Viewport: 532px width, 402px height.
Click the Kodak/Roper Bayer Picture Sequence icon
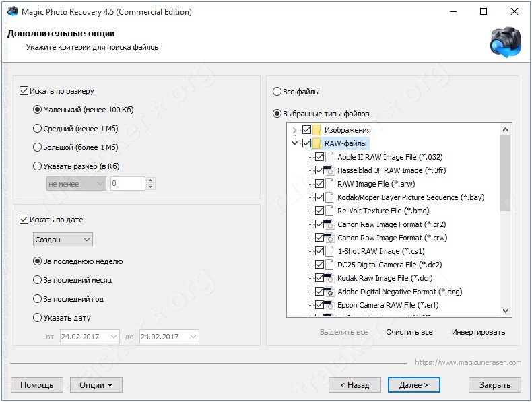coord(329,197)
